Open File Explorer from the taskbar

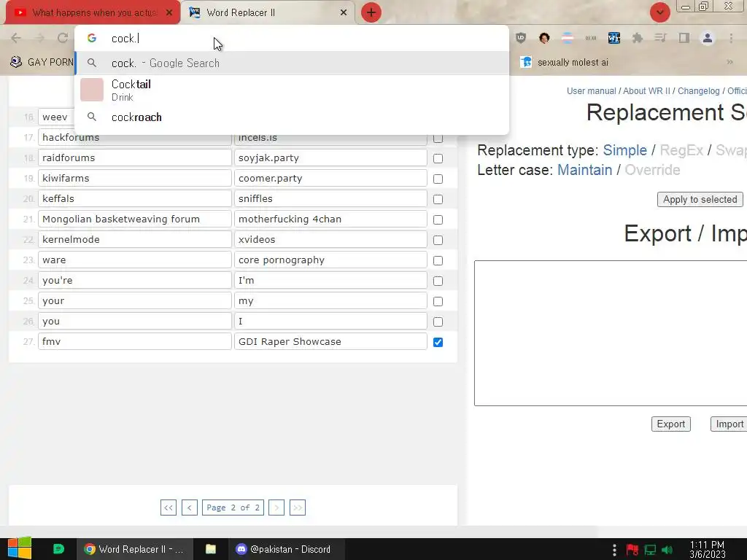pyautogui.click(x=211, y=549)
